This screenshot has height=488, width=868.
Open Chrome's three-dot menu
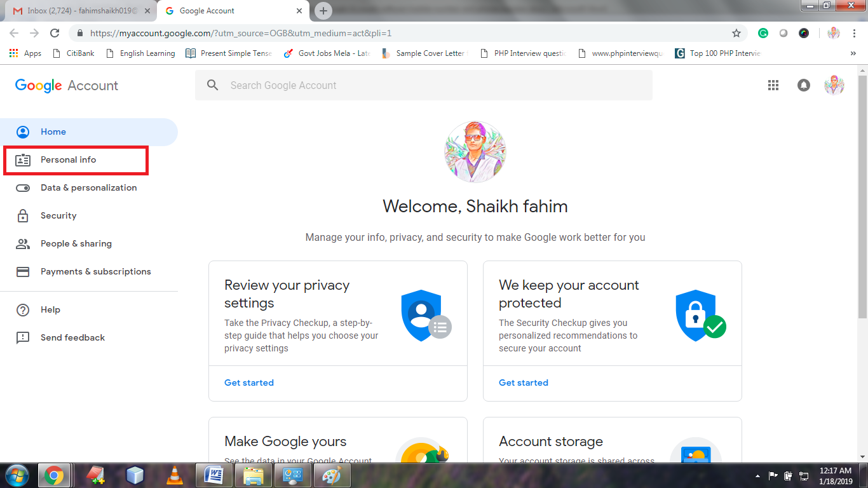coord(855,32)
